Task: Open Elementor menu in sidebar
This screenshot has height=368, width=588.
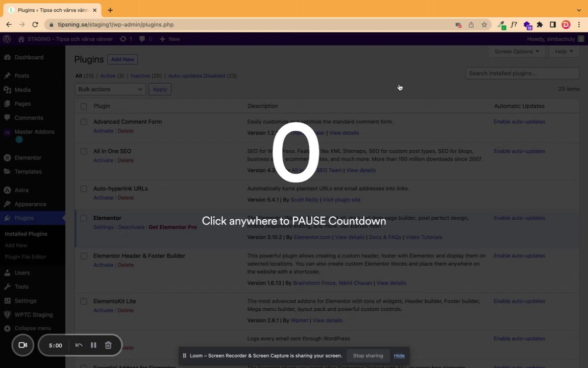Action: coord(28,158)
